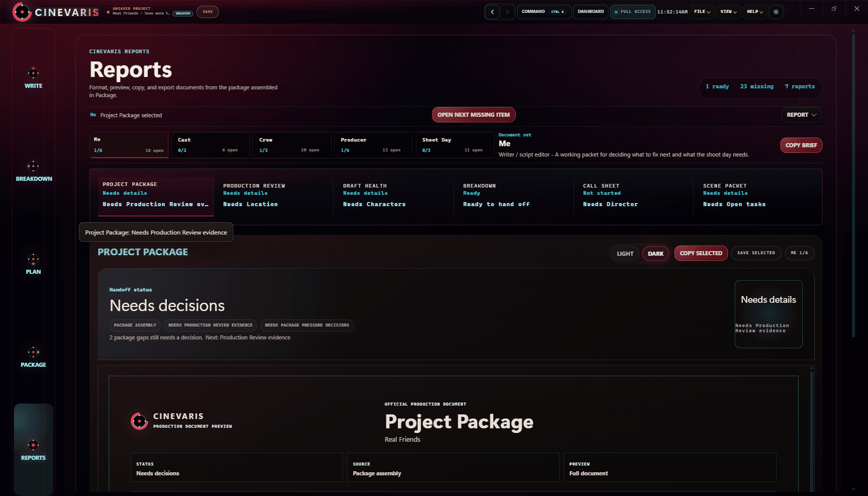Switch preview to Light mode

(x=625, y=254)
